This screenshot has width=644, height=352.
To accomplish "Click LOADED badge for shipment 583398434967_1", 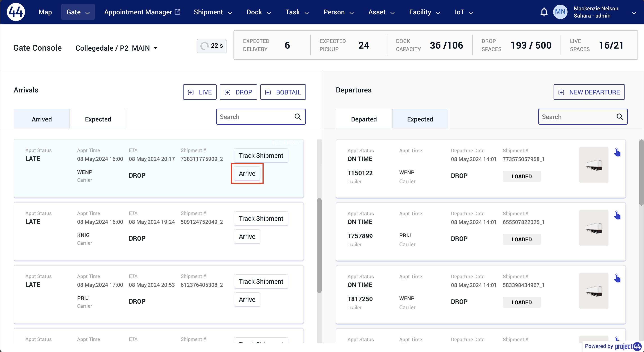I will pyautogui.click(x=522, y=302).
